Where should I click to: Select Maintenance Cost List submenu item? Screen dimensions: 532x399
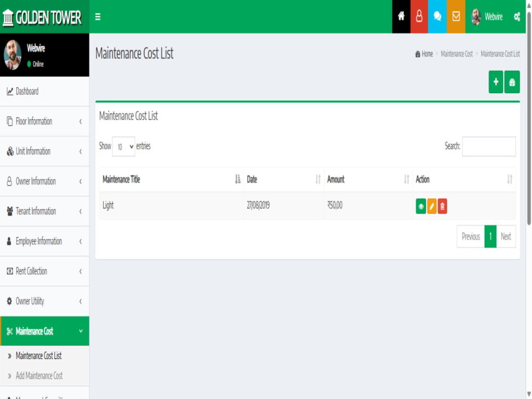pos(39,355)
